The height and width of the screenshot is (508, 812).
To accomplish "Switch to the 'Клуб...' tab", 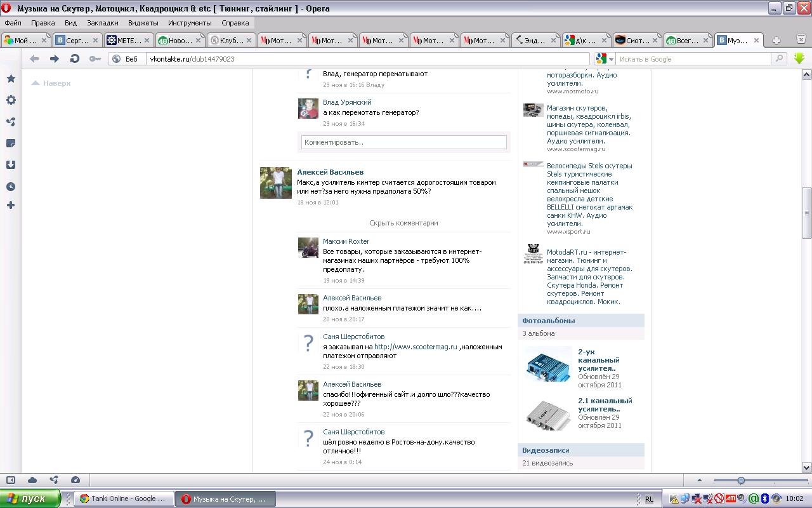I will [230, 41].
